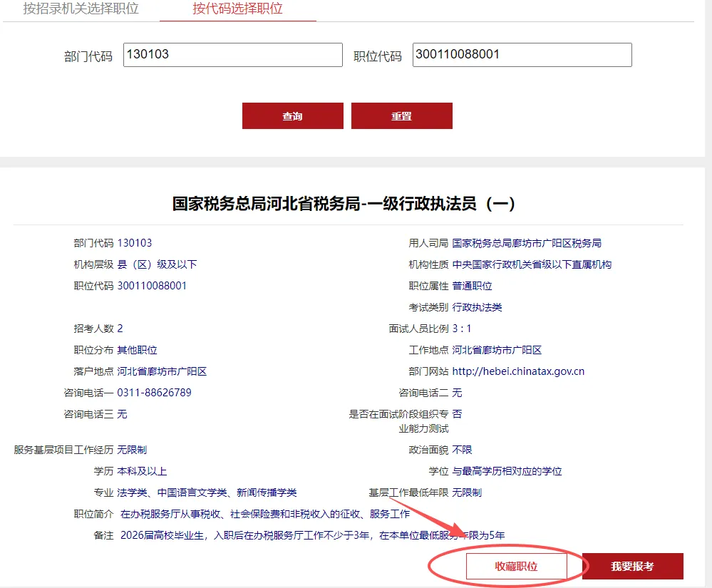Image resolution: width=712 pixels, height=588 pixels.
Task: Focus the 职位代码 input field
Action: tap(522, 55)
